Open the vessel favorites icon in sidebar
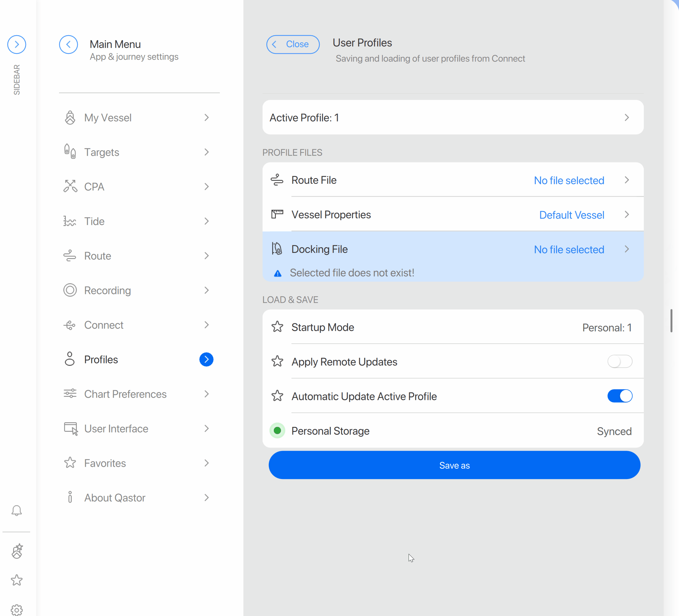 point(17,551)
